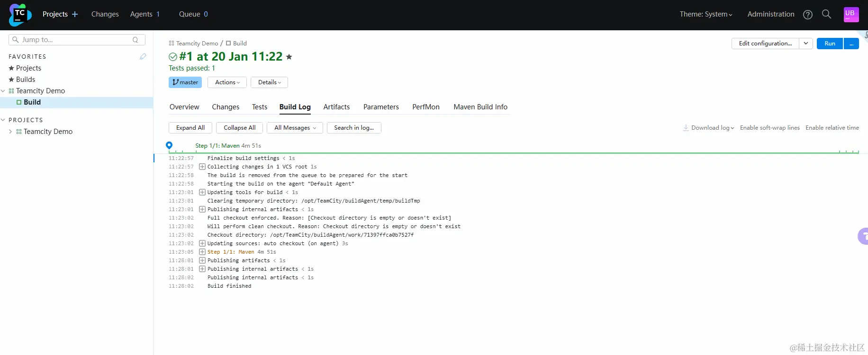The height and width of the screenshot is (355, 868).
Task: Click the Jump to input field
Action: [77, 40]
